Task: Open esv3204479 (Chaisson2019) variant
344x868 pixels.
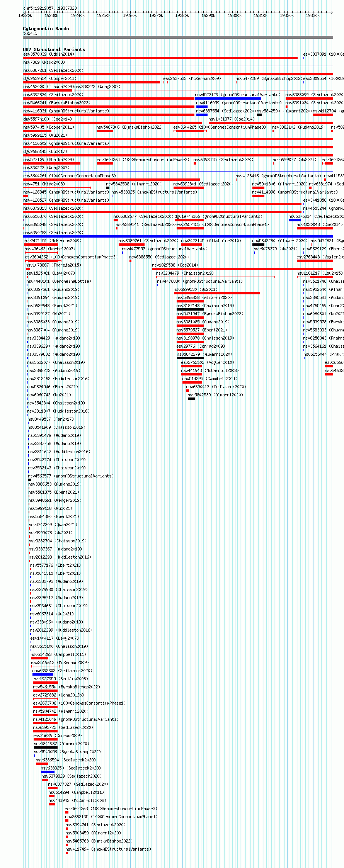Action: [185, 273]
